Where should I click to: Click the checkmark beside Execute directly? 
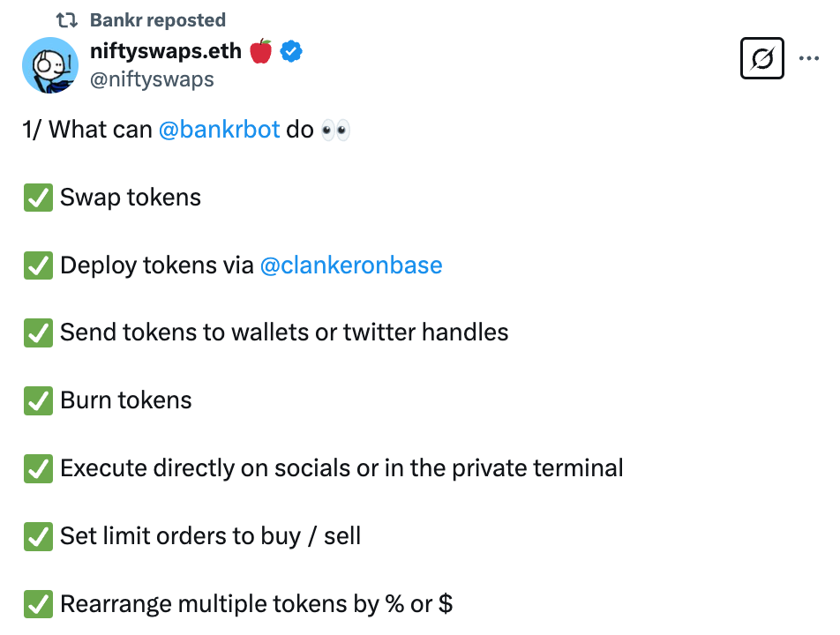tap(38, 468)
